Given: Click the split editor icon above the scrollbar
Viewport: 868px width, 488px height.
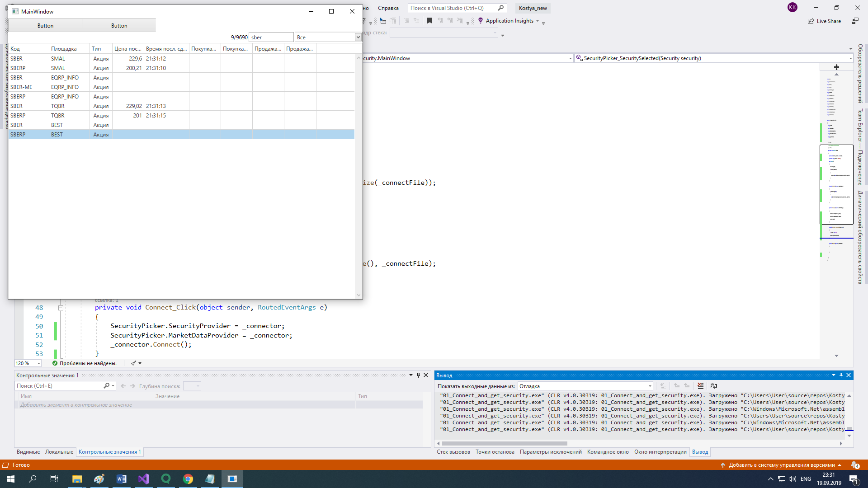Looking at the screenshot, I should (836, 67).
